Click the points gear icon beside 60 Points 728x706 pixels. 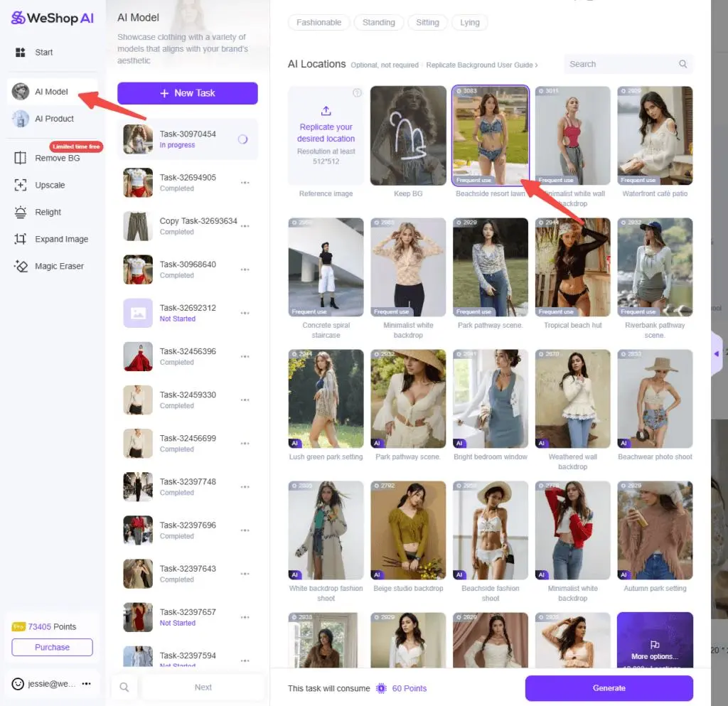coord(381,688)
